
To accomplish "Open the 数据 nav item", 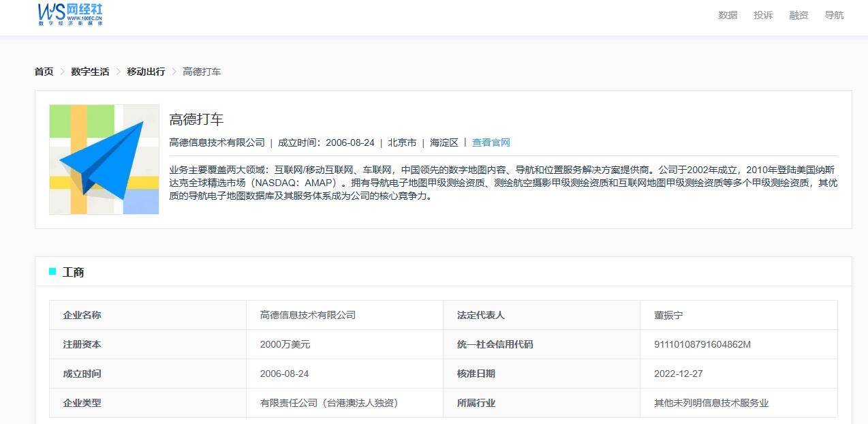I will click(x=728, y=15).
